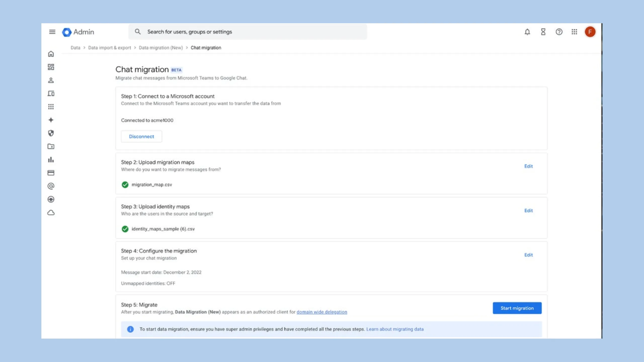This screenshot has height=362, width=644.
Task: Open notifications bell icon
Action: (527, 32)
